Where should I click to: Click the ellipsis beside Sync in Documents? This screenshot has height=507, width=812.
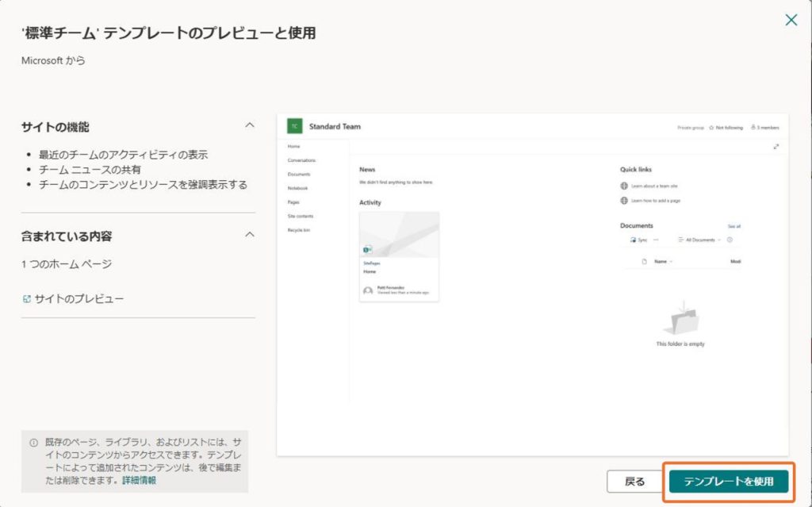tap(656, 240)
